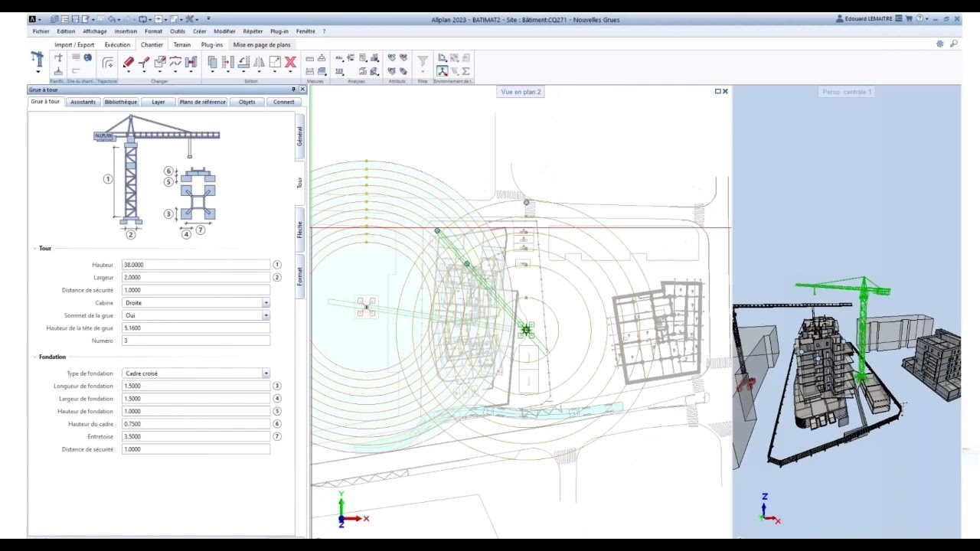This screenshot has height=551, width=980.
Task: Open the Affichage menu
Action: click(95, 31)
